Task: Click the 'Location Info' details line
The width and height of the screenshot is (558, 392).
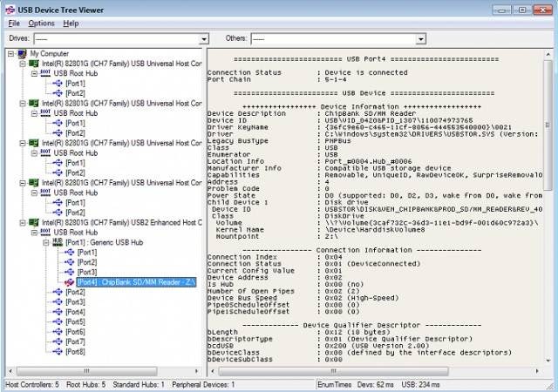Action: pyautogui.click(x=310, y=161)
